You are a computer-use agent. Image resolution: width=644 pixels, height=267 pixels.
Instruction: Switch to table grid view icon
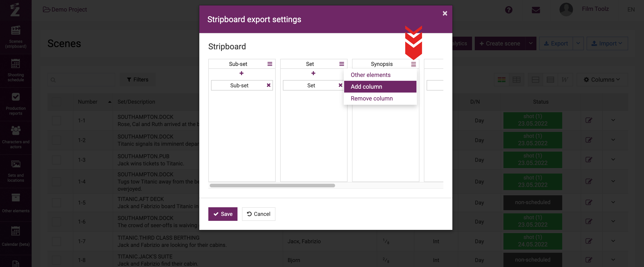click(x=516, y=80)
